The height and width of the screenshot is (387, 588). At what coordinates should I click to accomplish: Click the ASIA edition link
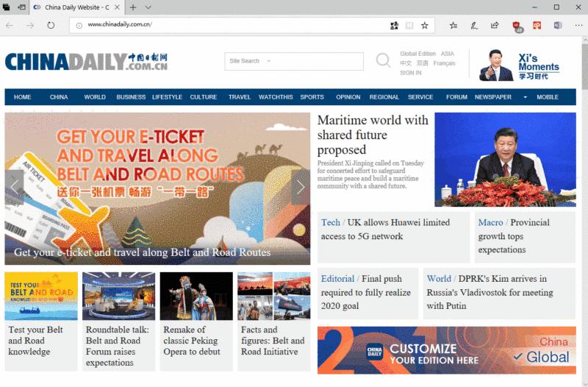tap(448, 54)
